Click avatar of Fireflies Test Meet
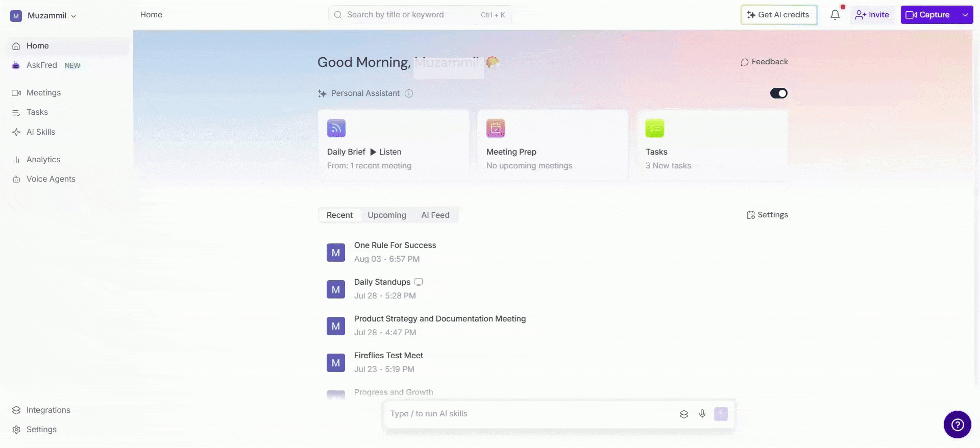This screenshot has width=980, height=448. [x=336, y=363]
